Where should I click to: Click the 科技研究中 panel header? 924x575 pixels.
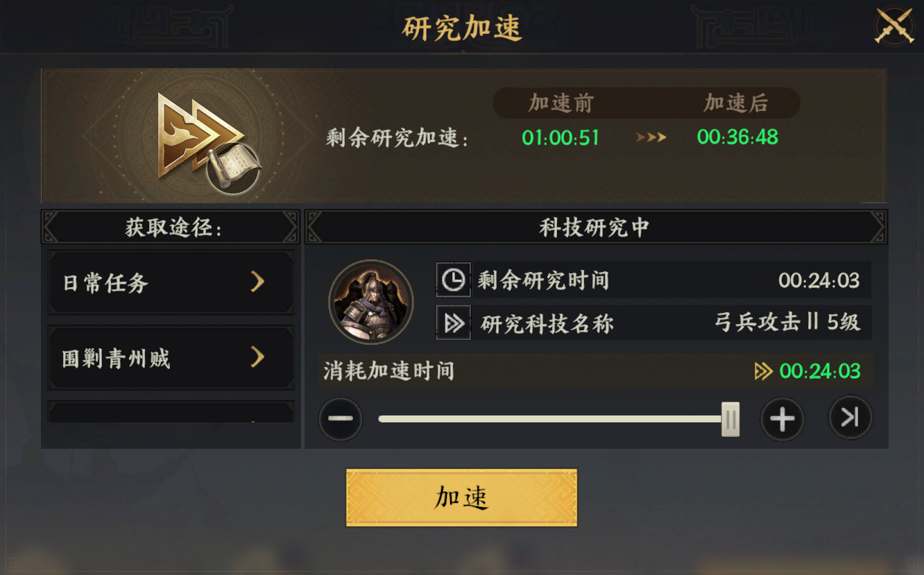pyautogui.click(x=595, y=227)
